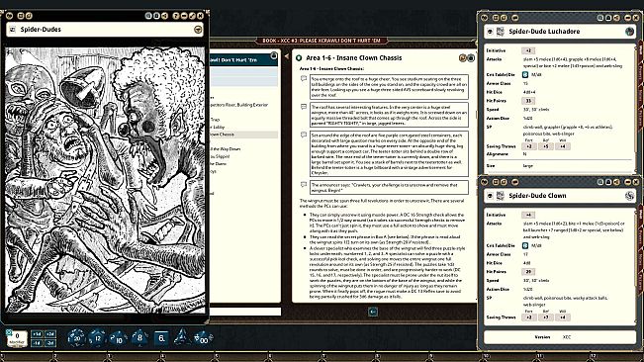
Task: Click the chat bubble beside 'The announcer says' box
Action: pyautogui.click(x=304, y=185)
